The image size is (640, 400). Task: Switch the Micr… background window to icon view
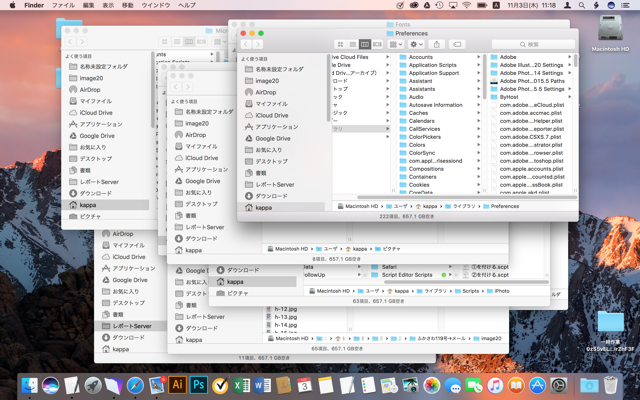point(164,42)
